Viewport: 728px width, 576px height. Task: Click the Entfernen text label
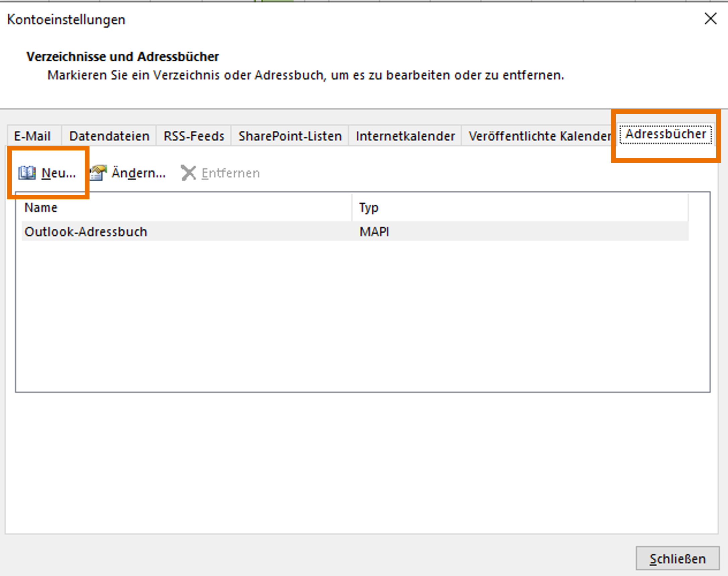coord(231,173)
